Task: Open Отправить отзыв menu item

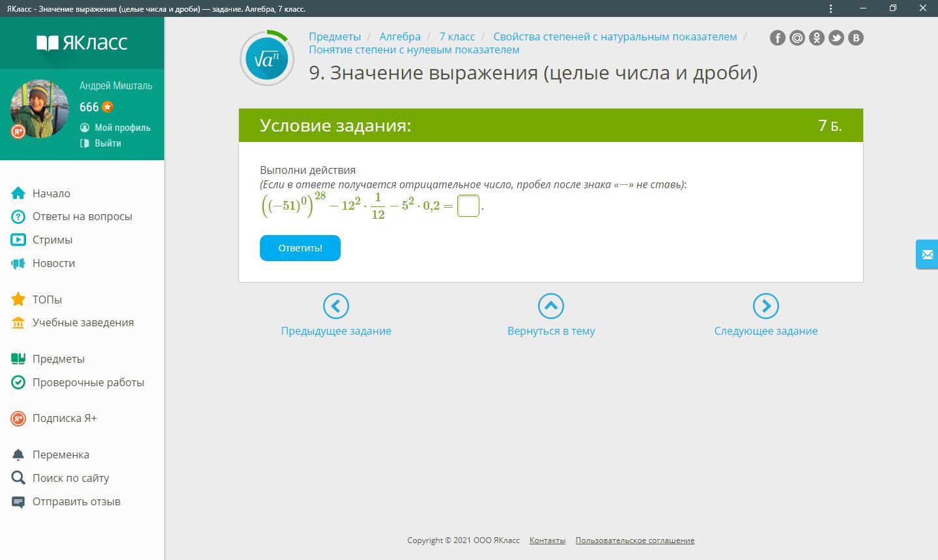Action: click(x=77, y=501)
